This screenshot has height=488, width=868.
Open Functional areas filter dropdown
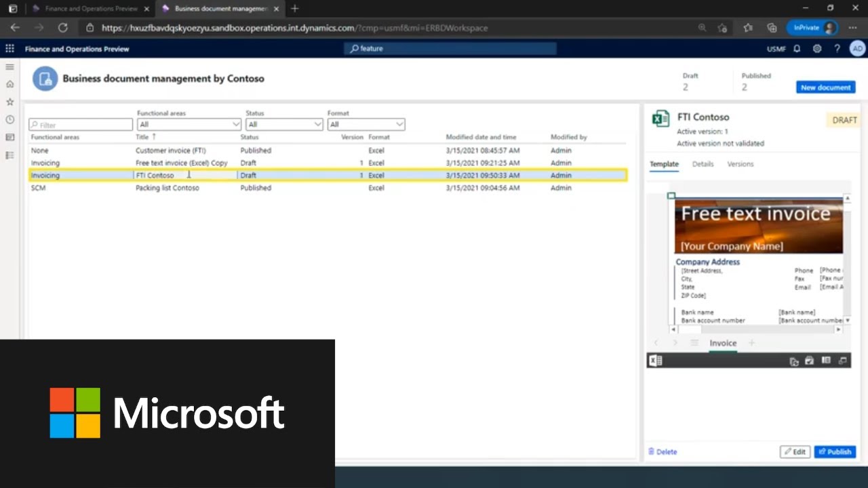pyautogui.click(x=189, y=124)
